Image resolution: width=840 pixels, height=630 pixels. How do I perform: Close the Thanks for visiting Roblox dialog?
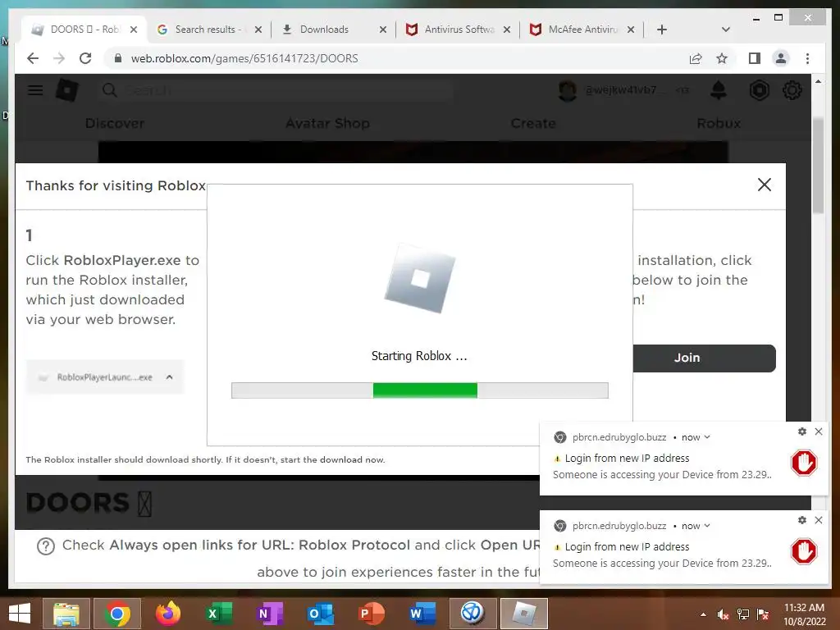[x=765, y=185]
